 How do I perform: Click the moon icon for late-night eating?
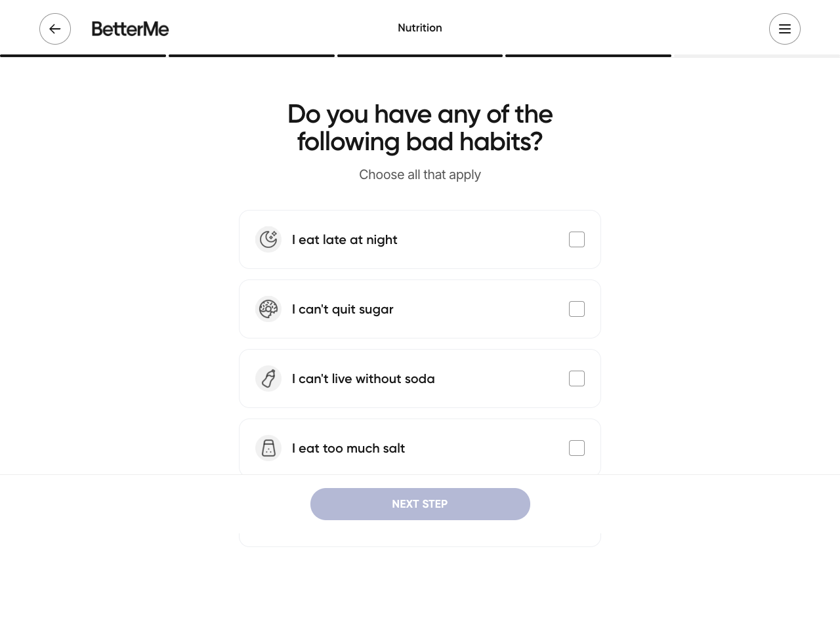pos(268,239)
